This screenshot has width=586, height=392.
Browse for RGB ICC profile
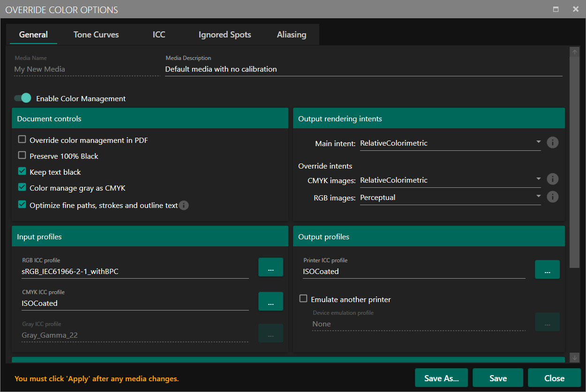270,267
